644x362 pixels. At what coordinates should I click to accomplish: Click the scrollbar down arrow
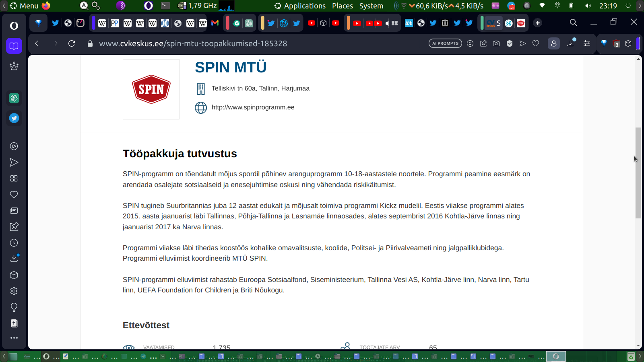coord(638,346)
